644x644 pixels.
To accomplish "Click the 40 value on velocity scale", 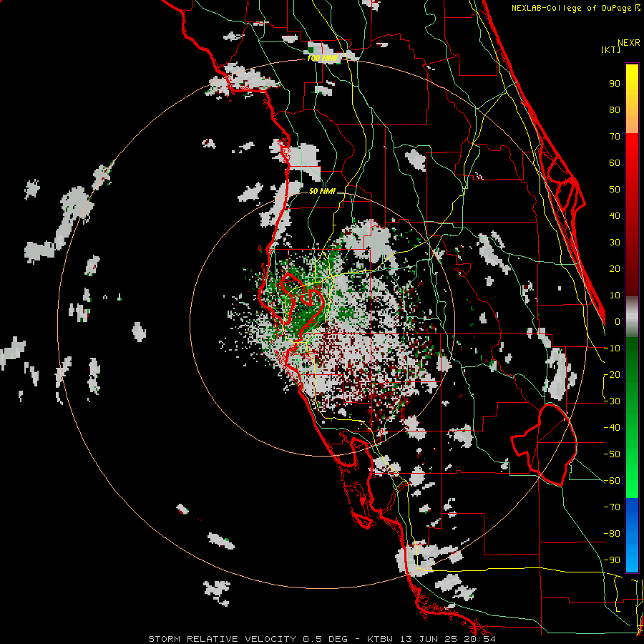I will (x=615, y=215).
